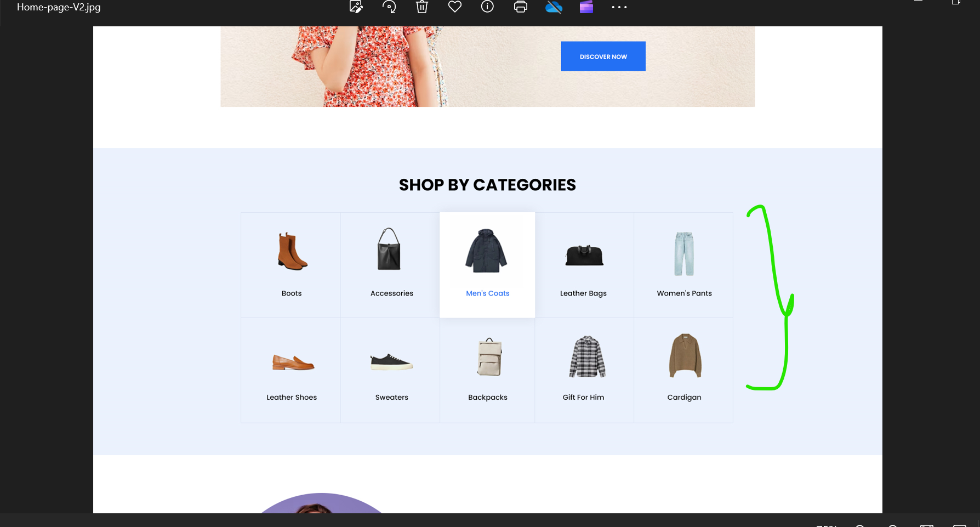
Task: Mark the photo as favorite with the heart icon
Action: (x=455, y=7)
